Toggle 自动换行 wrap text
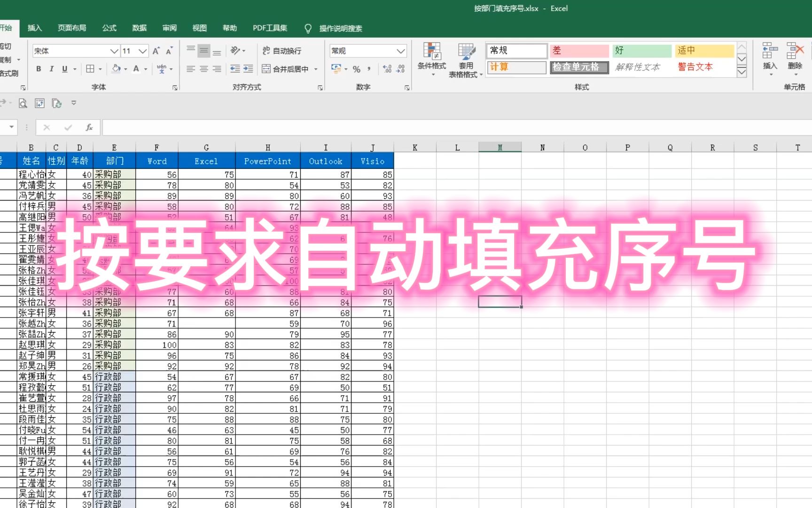 tap(282, 51)
